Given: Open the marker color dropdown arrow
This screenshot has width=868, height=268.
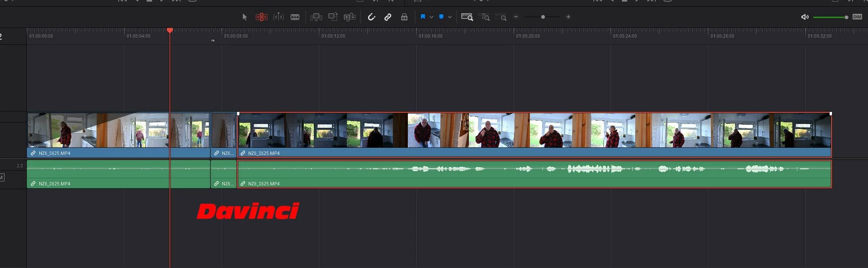Looking at the screenshot, I should [x=450, y=17].
